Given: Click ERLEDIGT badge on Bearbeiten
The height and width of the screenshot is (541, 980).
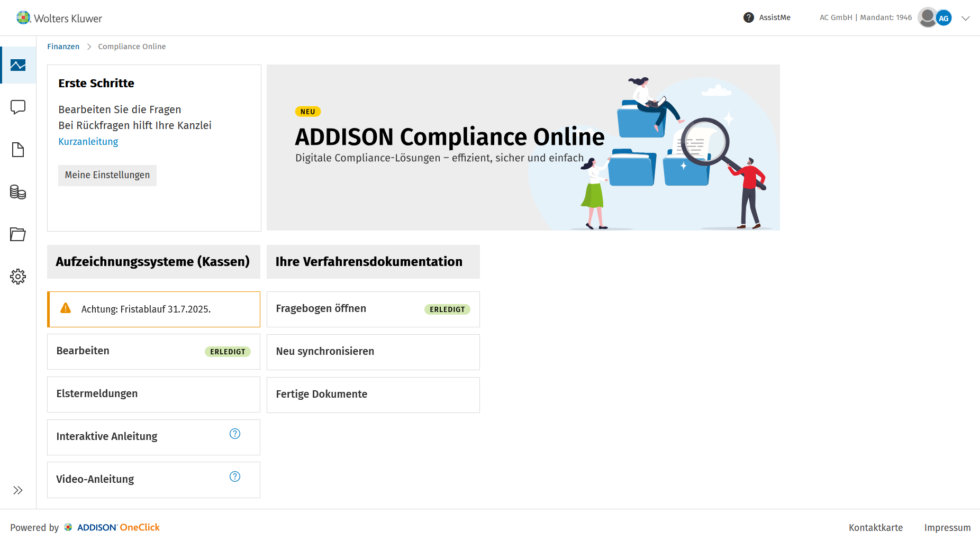Looking at the screenshot, I should point(228,352).
